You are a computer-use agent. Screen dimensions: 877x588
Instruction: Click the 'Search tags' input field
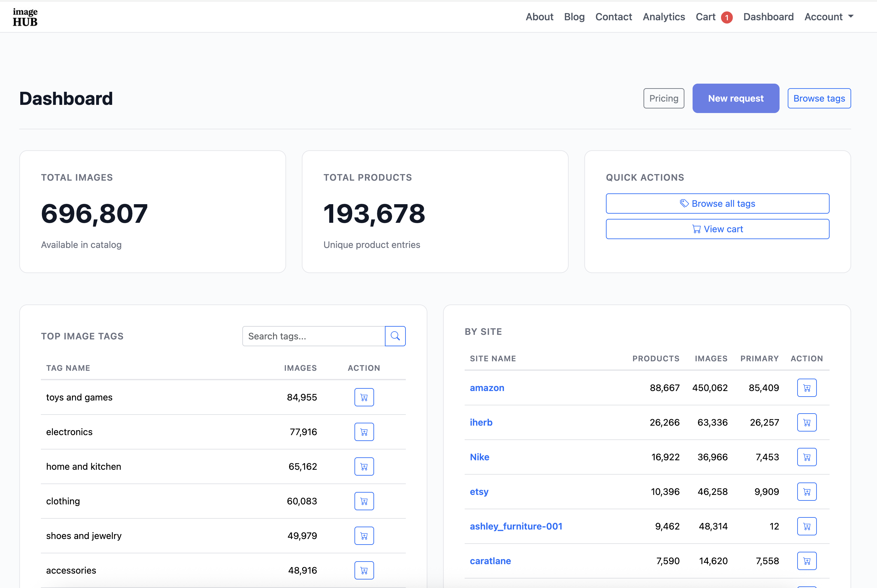coord(314,336)
